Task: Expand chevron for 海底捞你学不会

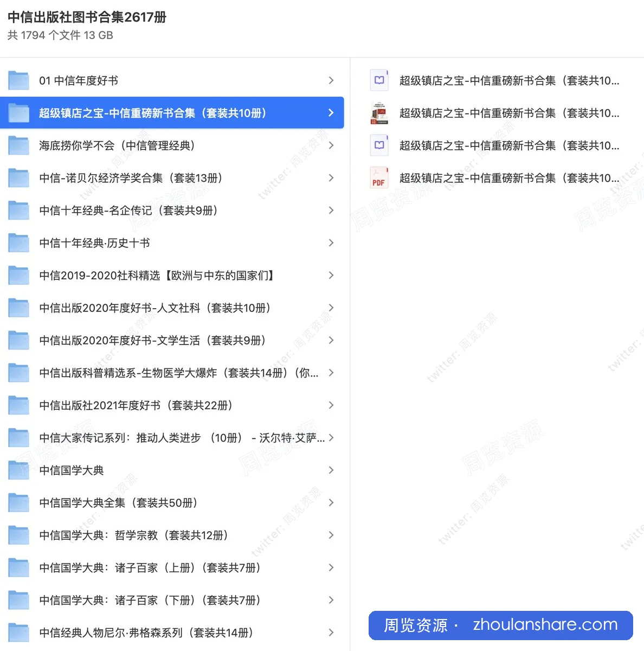Action: pyautogui.click(x=331, y=145)
